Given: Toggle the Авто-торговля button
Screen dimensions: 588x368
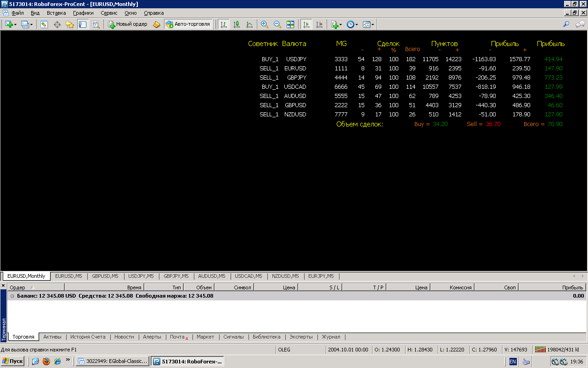Looking at the screenshot, I should pyautogui.click(x=188, y=24).
